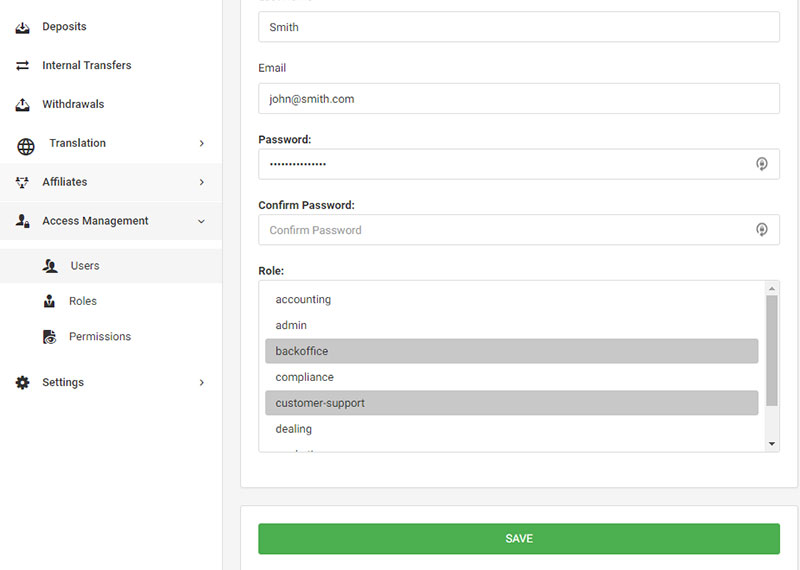Expand the Settings menu chevron

[201, 383]
